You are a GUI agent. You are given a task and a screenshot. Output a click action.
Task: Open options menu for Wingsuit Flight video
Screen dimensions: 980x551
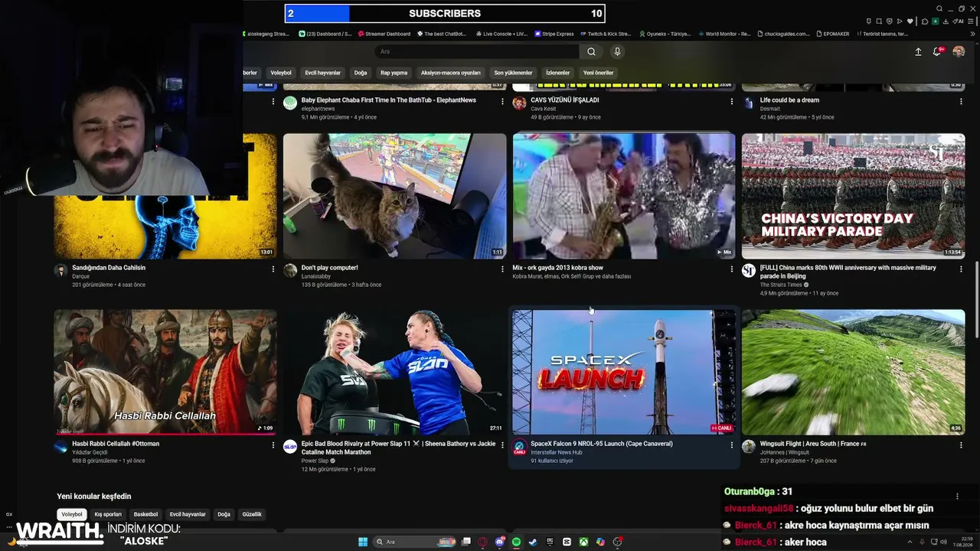tap(961, 445)
